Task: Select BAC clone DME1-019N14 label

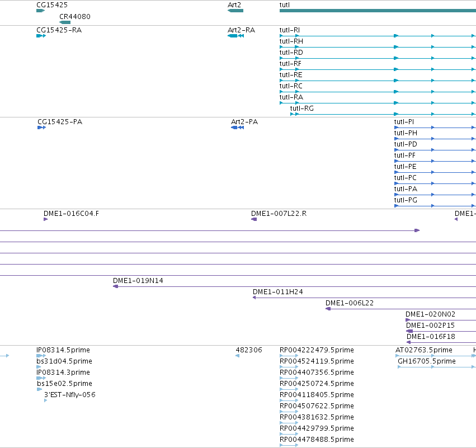Action: 138,281
